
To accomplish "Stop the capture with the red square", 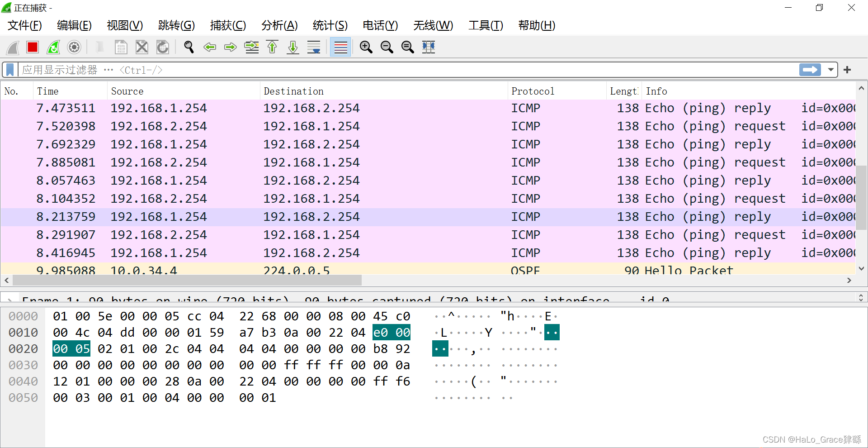I will [33, 47].
